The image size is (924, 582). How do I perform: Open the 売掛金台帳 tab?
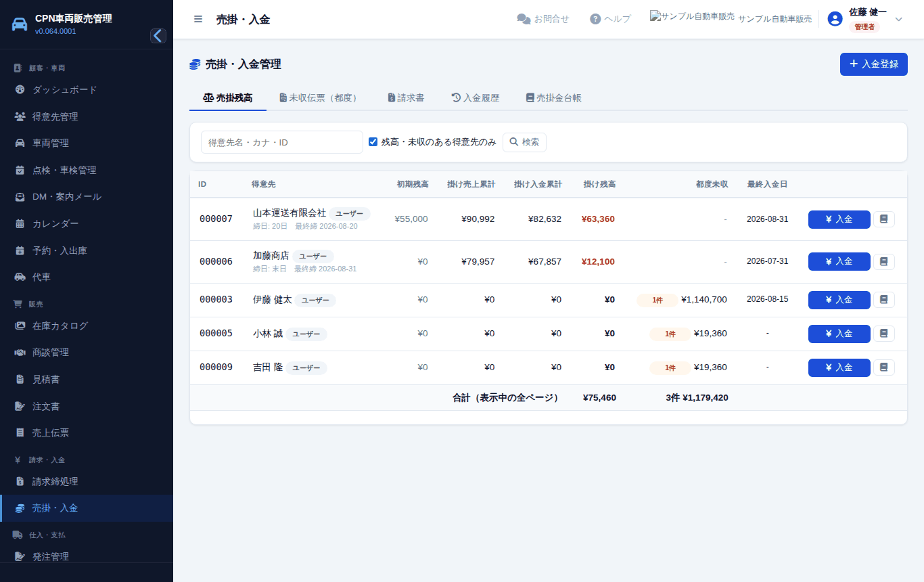[x=553, y=98]
